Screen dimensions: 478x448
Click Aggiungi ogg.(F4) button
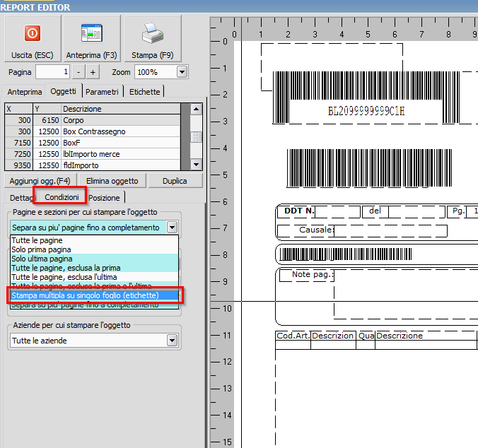pos(40,181)
